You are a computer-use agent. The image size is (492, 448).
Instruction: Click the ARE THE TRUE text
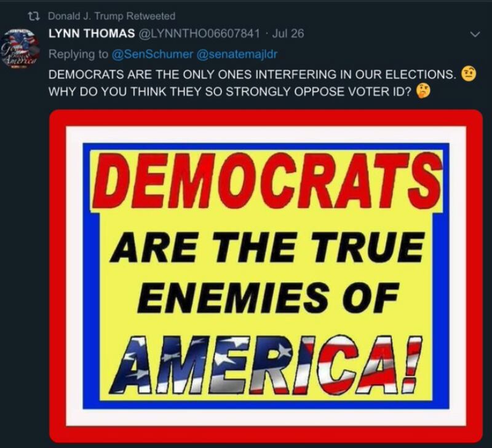[x=268, y=247]
